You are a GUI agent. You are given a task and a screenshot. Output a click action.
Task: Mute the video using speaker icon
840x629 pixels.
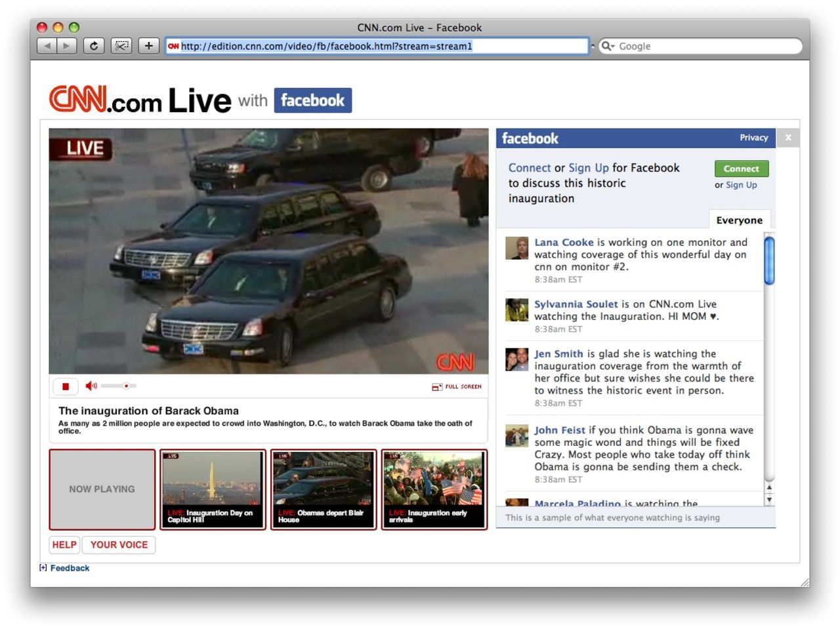point(91,386)
